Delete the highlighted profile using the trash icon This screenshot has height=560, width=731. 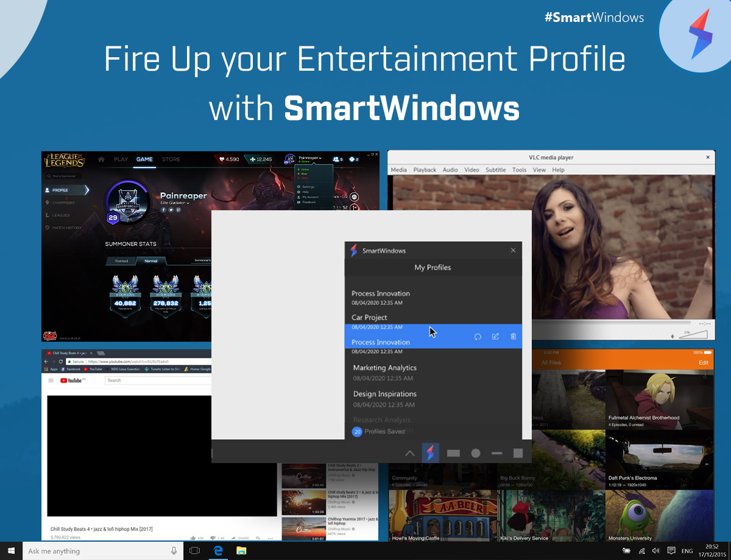513,336
